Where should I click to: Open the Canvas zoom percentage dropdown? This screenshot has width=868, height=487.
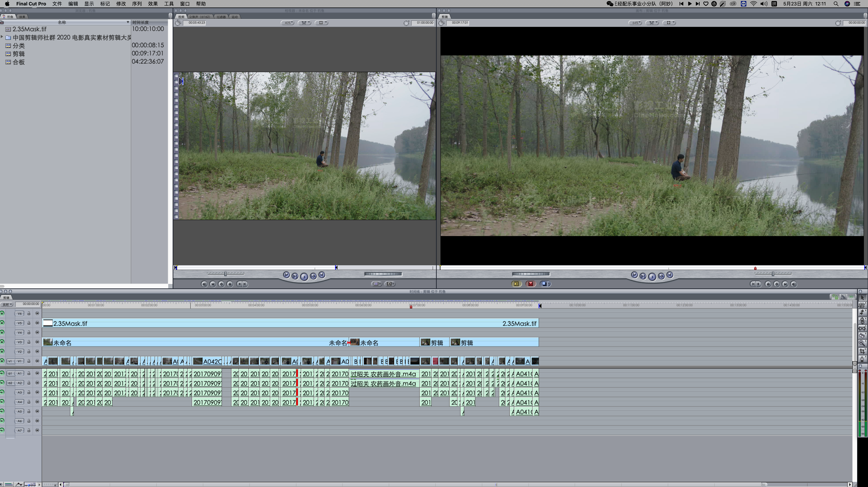[635, 23]
